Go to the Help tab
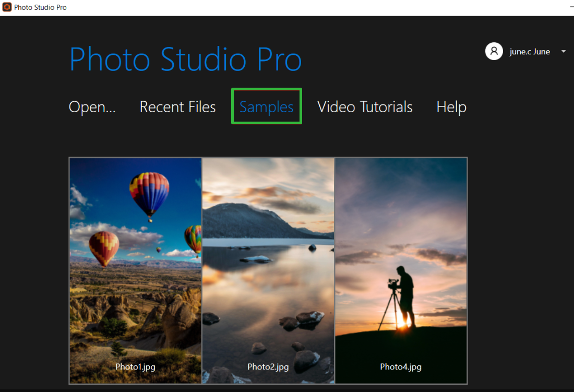The height and width of the screenshot is (392, 574). (451, 107)
